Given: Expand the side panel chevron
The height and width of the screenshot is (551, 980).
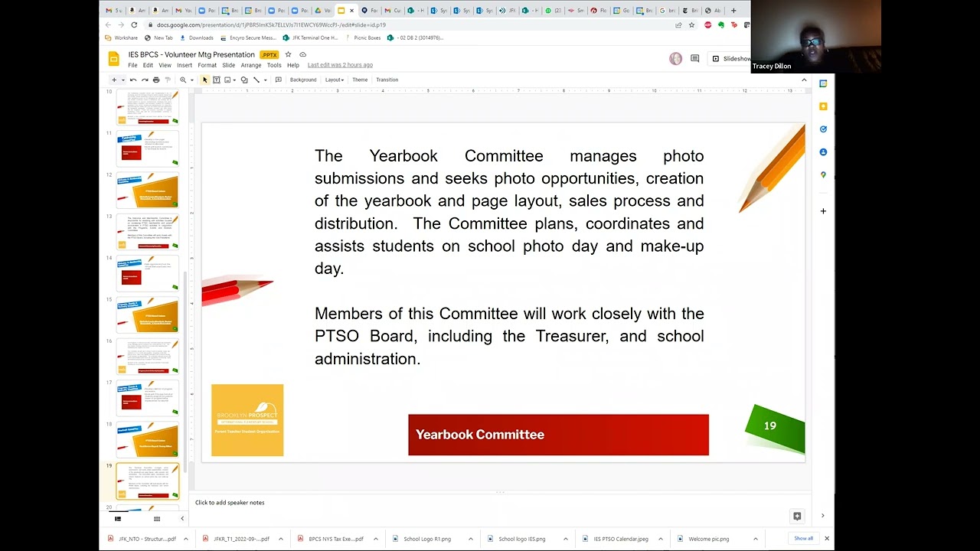Looking at the screenshot, I should click(x=823, y=516).
